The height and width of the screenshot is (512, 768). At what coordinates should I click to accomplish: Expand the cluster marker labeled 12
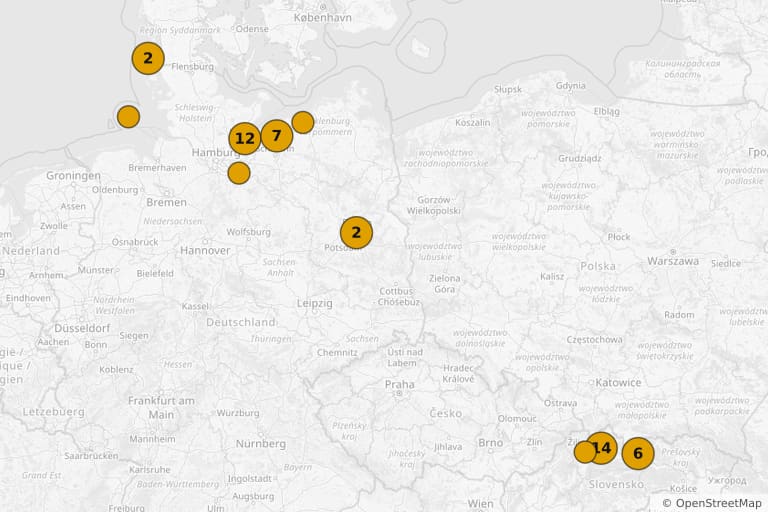tap(245, 139)
